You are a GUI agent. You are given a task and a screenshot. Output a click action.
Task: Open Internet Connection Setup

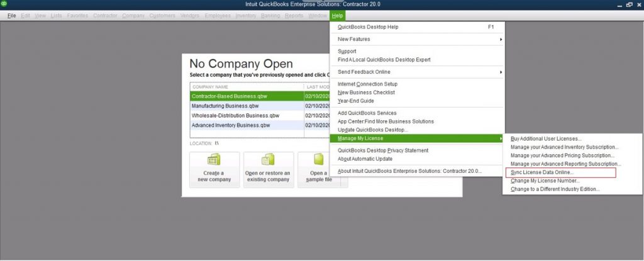click(x=418, y=84)
